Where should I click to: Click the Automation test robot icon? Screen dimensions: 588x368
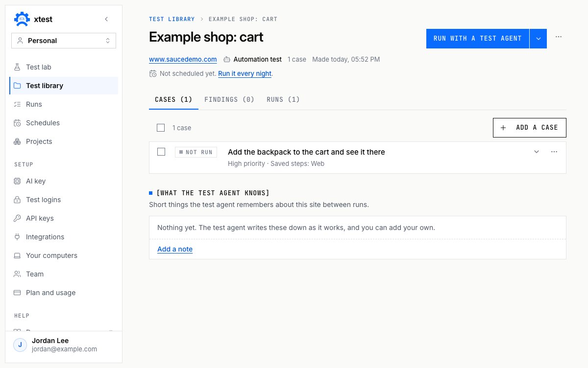(227, 60)
